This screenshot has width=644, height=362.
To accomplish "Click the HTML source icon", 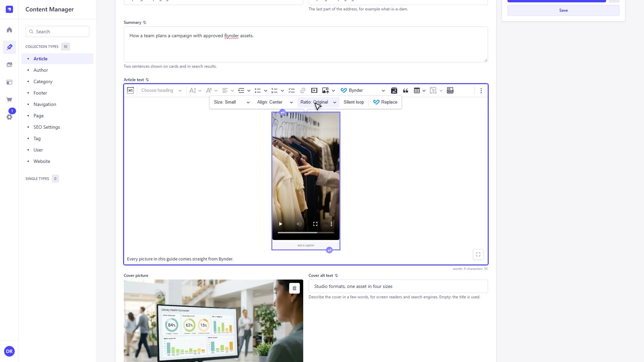I will click(x=450, y=90).
